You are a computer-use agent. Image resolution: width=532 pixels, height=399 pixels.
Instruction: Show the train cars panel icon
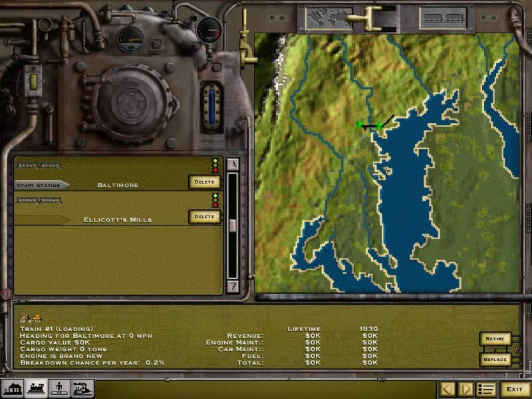click(x=443, y=19)
